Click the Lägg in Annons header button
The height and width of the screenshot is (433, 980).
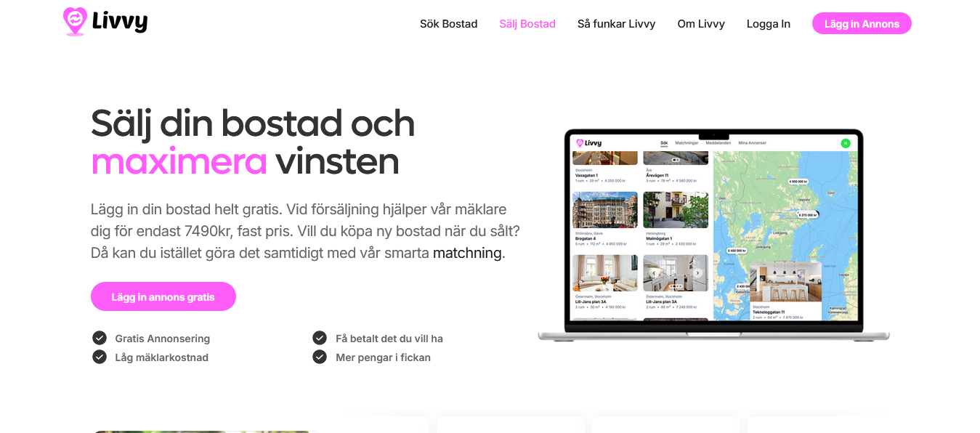tap(862, 23)
